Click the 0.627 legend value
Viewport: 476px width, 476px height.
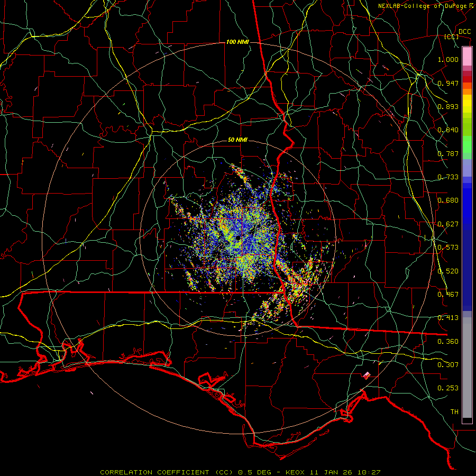coord(448,224)
